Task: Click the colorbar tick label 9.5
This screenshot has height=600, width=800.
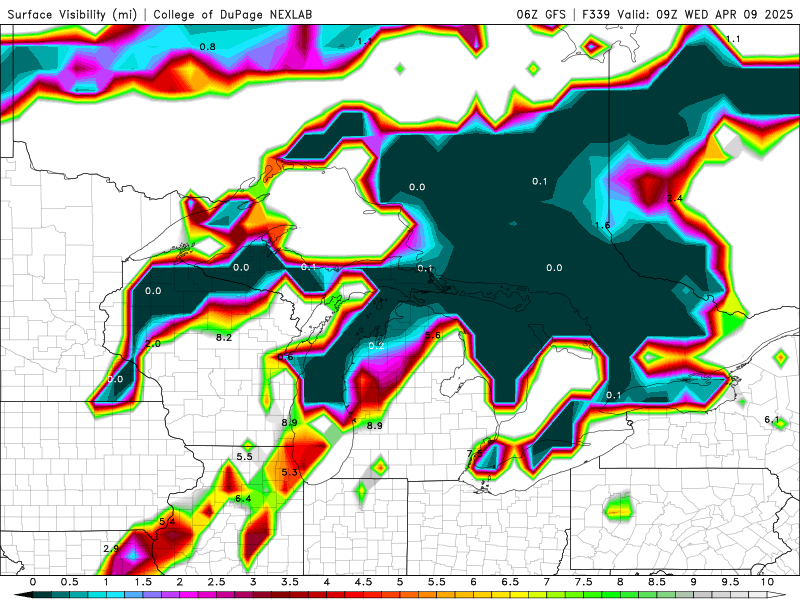Action: tap(731, 582)
